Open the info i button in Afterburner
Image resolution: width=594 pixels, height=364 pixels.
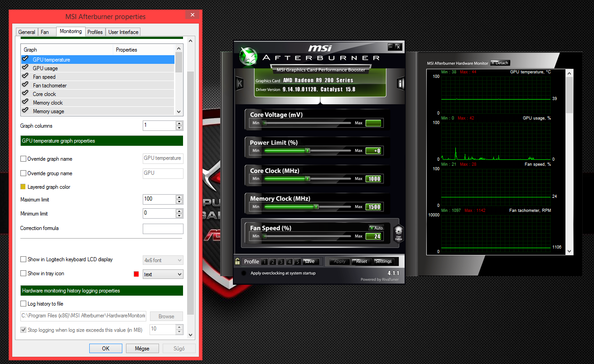[401, 84]
